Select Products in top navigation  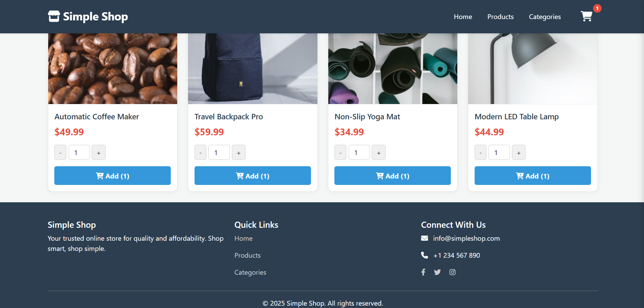point(500,16)
